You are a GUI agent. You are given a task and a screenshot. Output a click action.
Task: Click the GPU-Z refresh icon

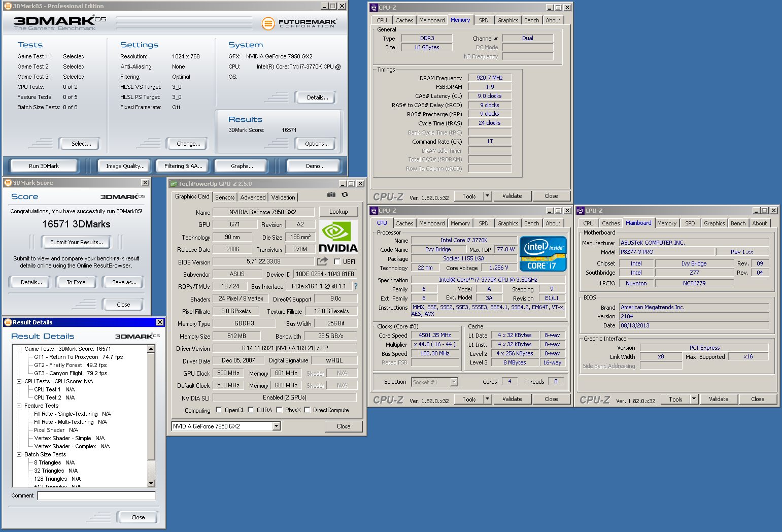(x=345, y=194)
